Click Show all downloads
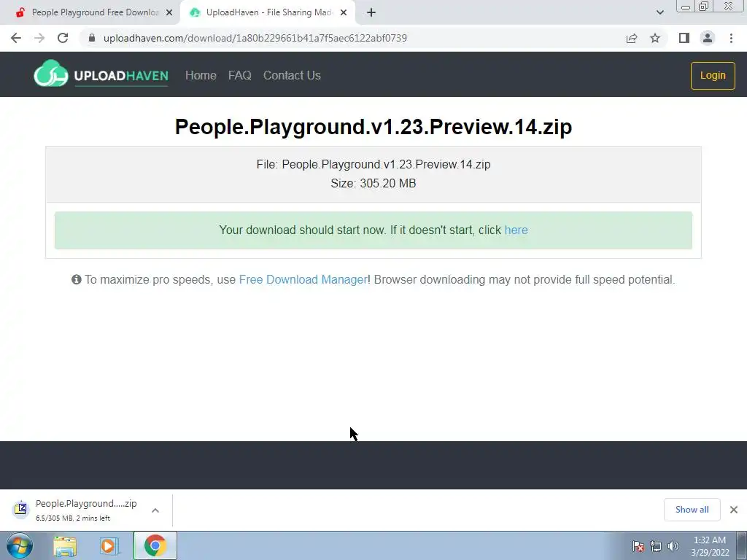 692,510
